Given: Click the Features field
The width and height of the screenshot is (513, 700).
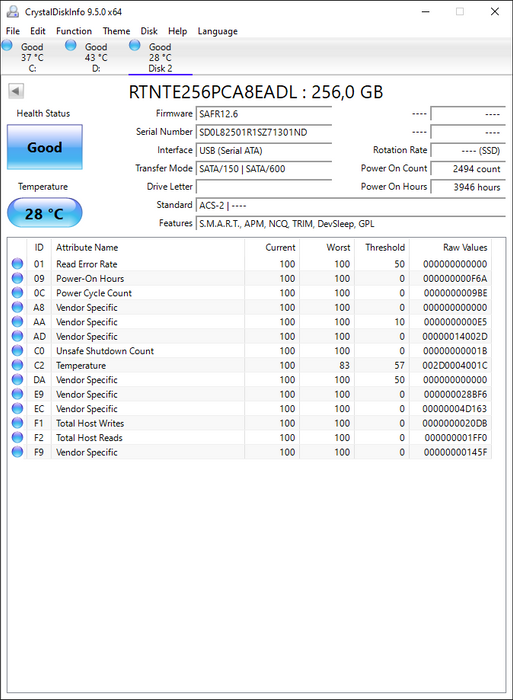Looking at the screenshot, I should point(350,224).
